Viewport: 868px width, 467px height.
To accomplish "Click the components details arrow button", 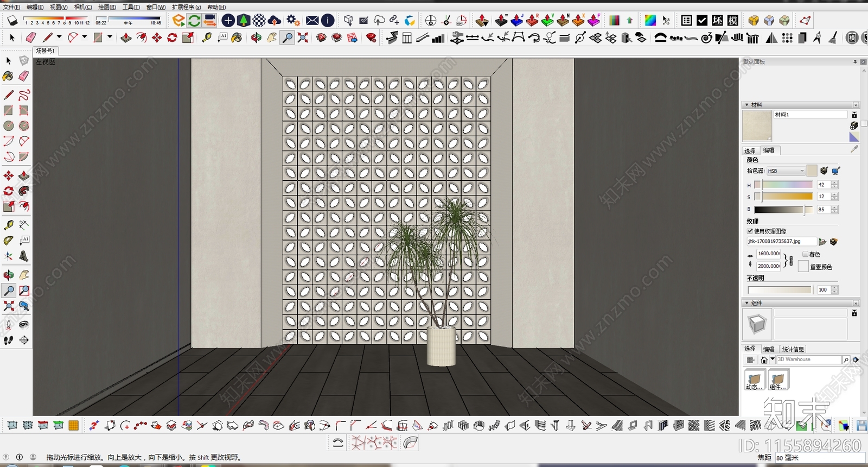I will click(856, 359).
